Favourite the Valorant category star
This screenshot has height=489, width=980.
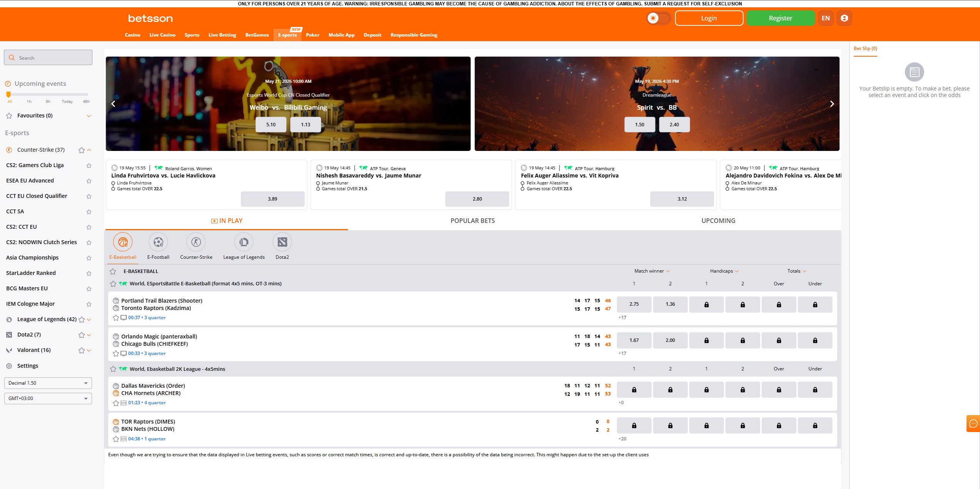point(81,350)
